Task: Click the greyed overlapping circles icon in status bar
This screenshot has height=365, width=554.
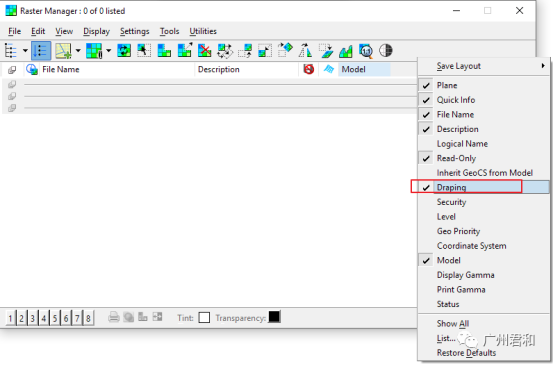Action: click(129, 317)
